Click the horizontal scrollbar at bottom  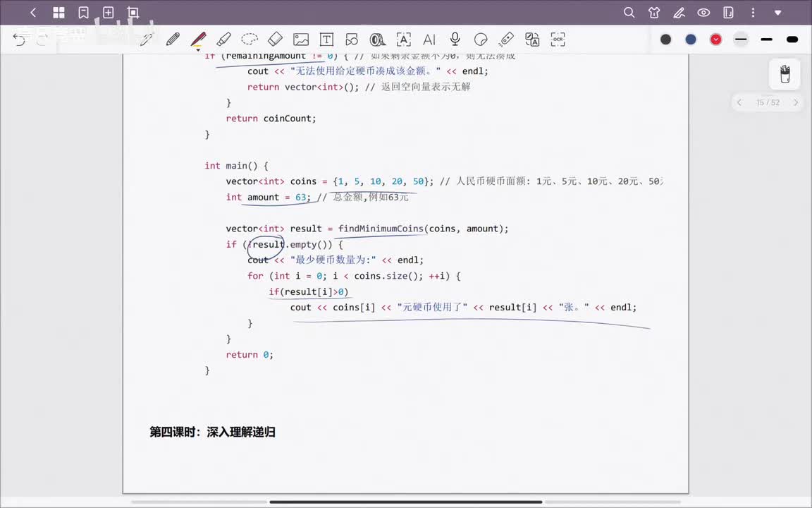[406, 502]
